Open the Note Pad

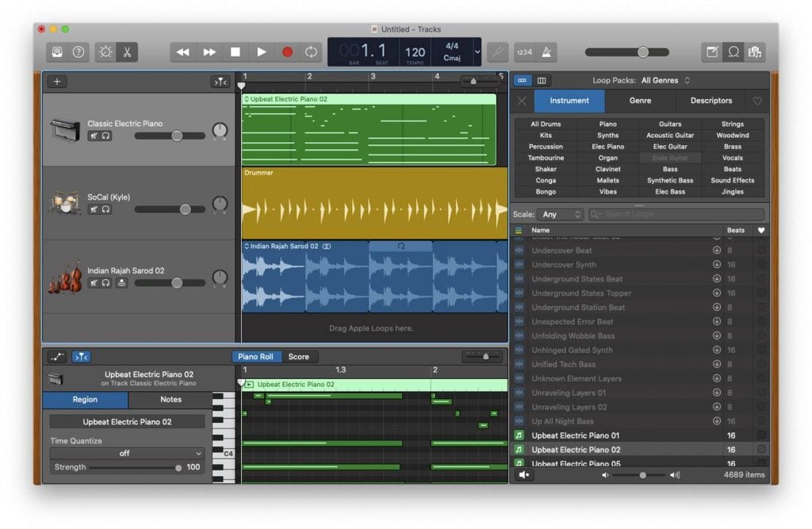point(712,52)
